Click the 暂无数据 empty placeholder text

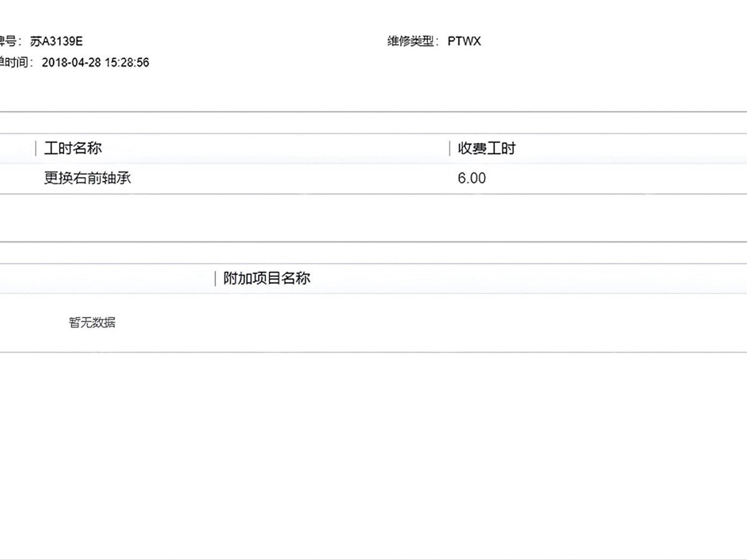92,322
